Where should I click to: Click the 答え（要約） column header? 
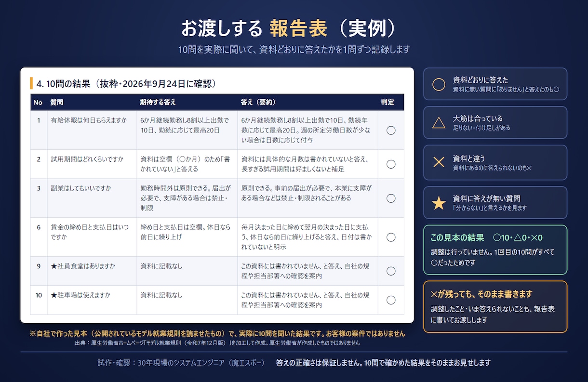click(x=258, y=102)
